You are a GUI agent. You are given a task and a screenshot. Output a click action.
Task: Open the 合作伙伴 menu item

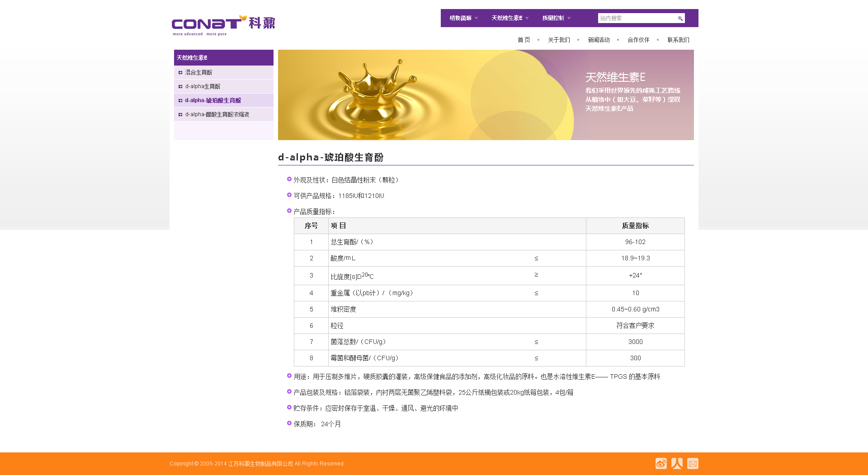click(638, 40)
